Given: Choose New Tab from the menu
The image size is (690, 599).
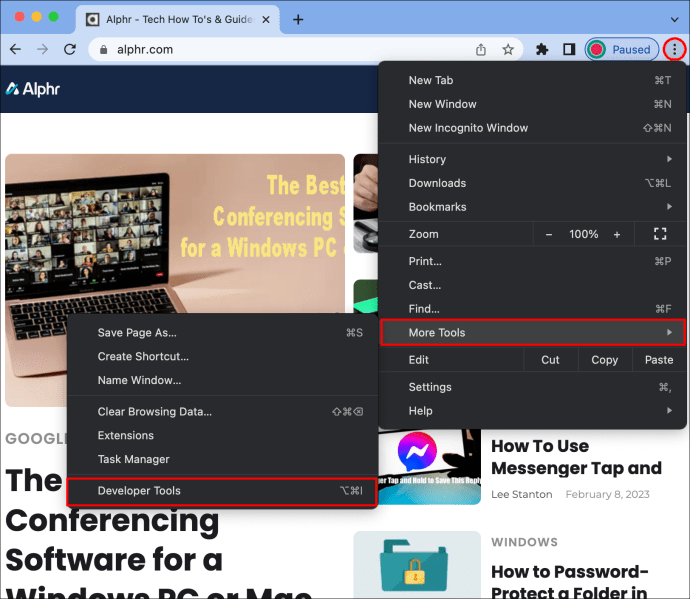Looking at the screenshot, I should [532, 80].
